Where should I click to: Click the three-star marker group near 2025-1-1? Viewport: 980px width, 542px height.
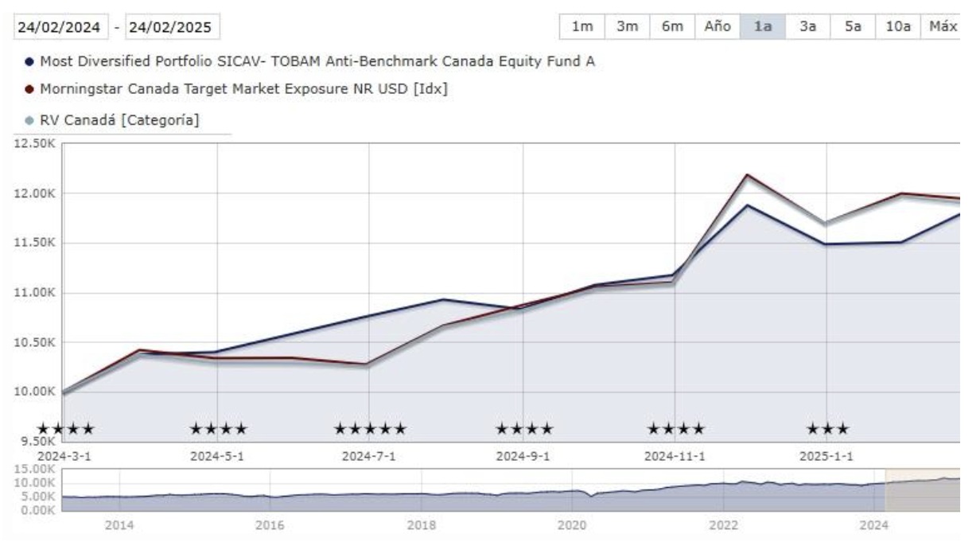[827, 428]
